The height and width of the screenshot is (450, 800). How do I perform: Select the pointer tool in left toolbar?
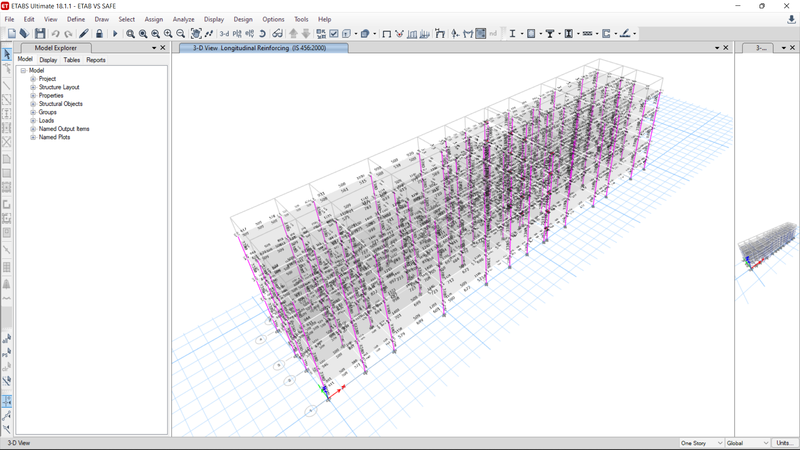(x=7, y=54)
